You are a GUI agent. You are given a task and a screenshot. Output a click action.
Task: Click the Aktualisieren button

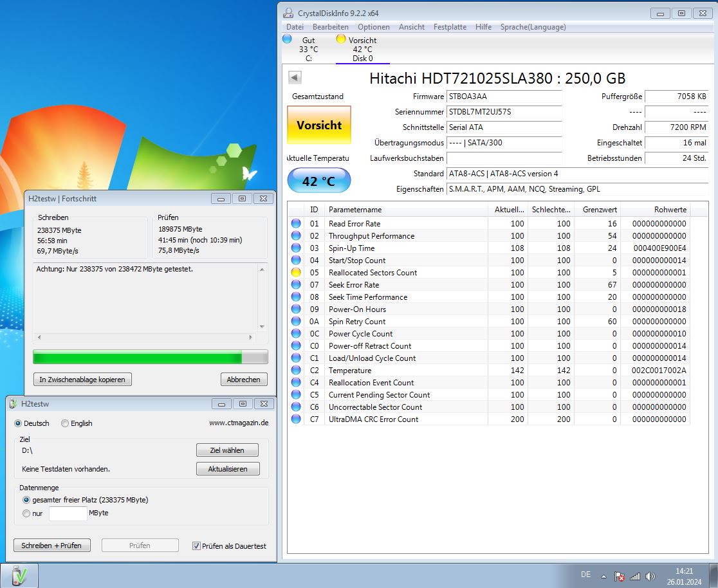click(x=228, y=469)
